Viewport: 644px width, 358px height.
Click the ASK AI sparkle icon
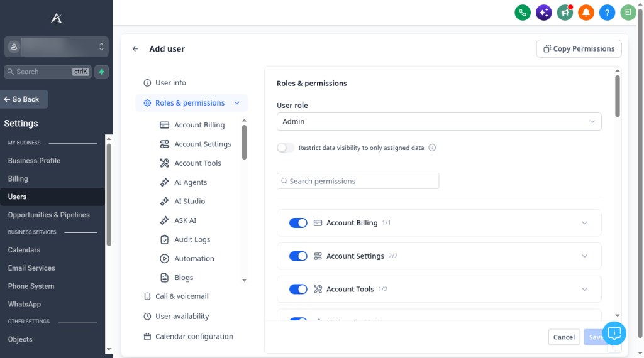[164, 220]
